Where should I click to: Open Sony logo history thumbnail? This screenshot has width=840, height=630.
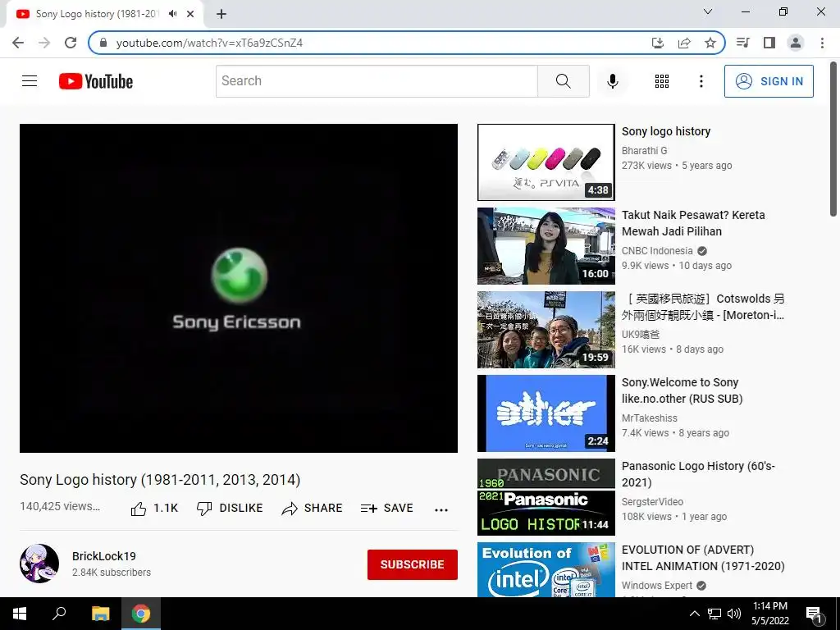(x=546, y=162)
